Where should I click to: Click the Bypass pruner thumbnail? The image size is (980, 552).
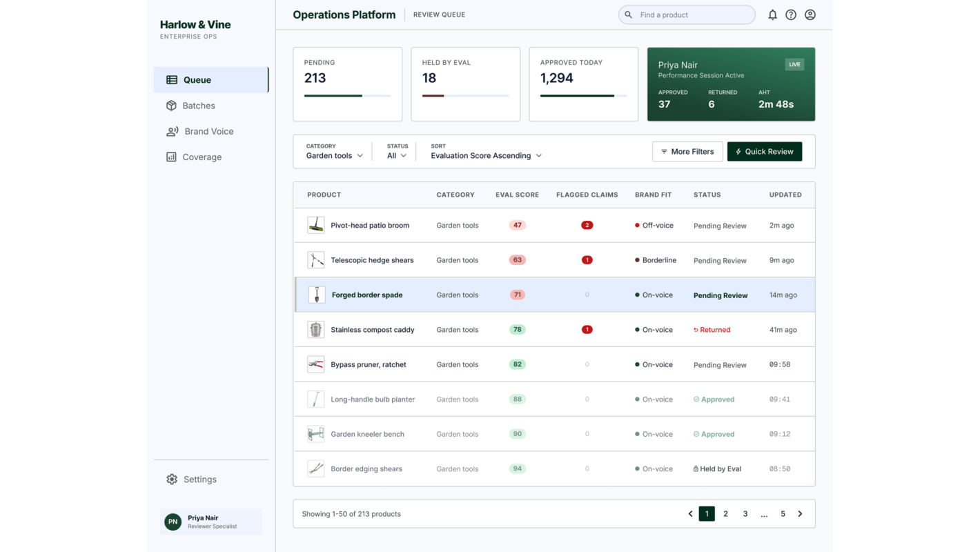[x=316, y=364]
